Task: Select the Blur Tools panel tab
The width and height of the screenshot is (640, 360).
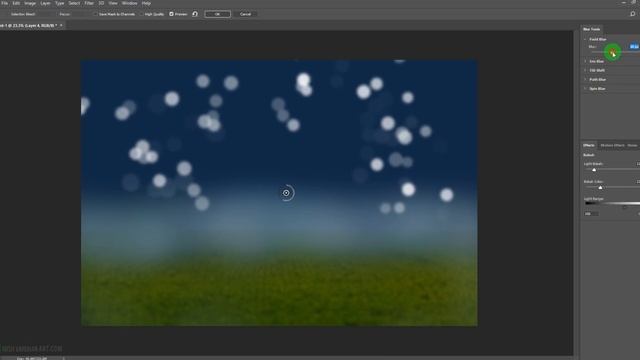Action: coord(591,29)
